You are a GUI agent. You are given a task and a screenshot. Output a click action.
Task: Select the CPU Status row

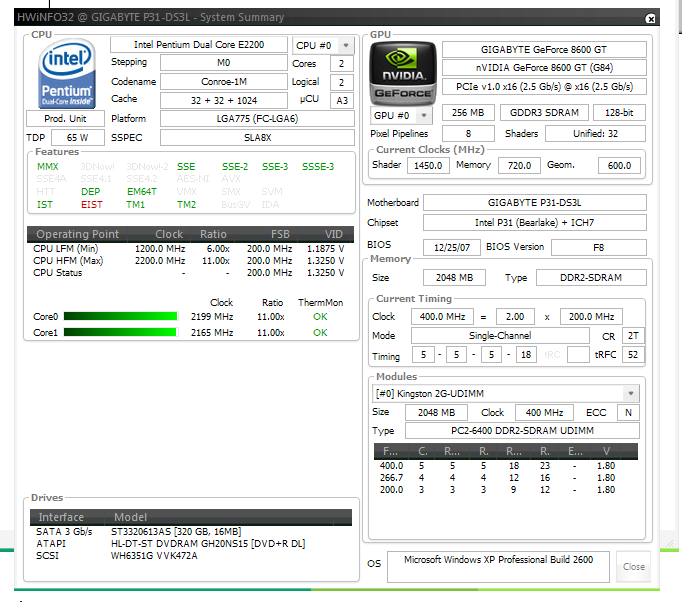tap(189, 273)
